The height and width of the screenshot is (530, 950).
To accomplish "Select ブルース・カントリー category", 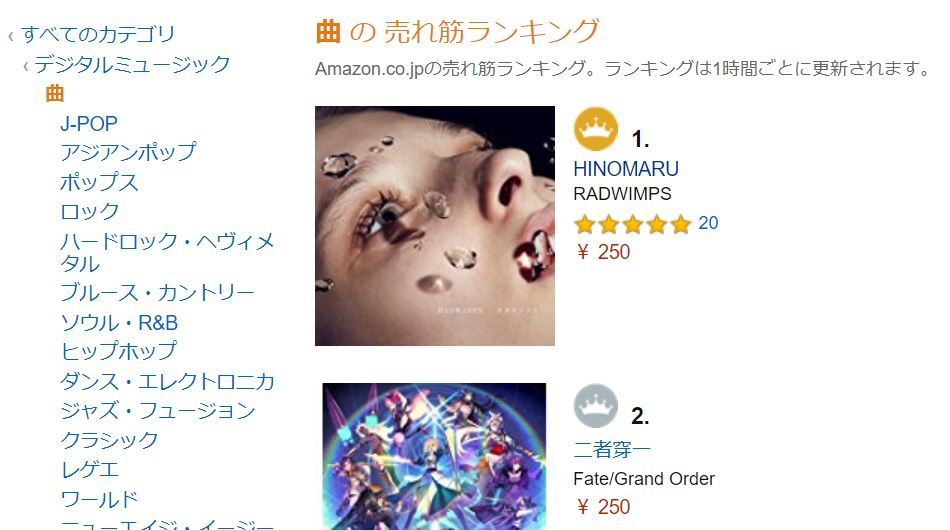I will tap(157, 293).
